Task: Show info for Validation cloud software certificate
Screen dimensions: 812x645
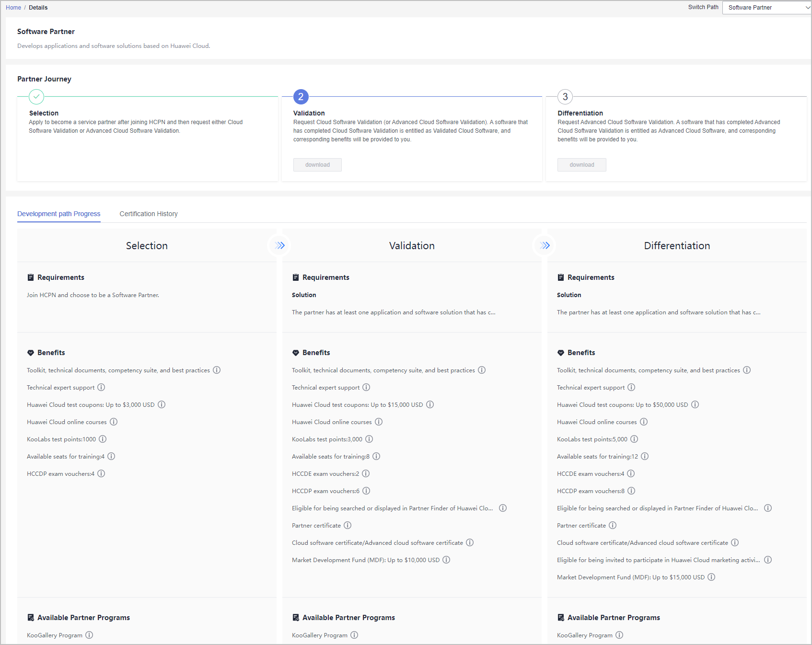Action: 470,542
